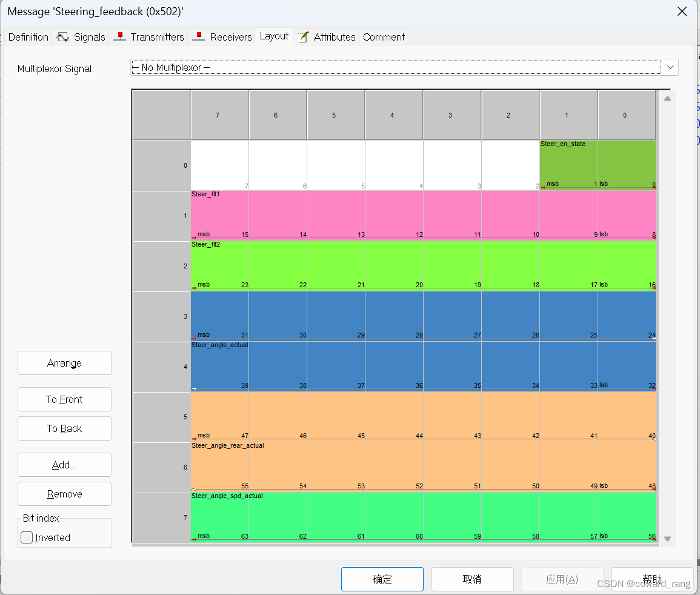The height and width of the screenshot is (595, 700).
Task: Click the layout scroll up arrow
Action: 667,99
